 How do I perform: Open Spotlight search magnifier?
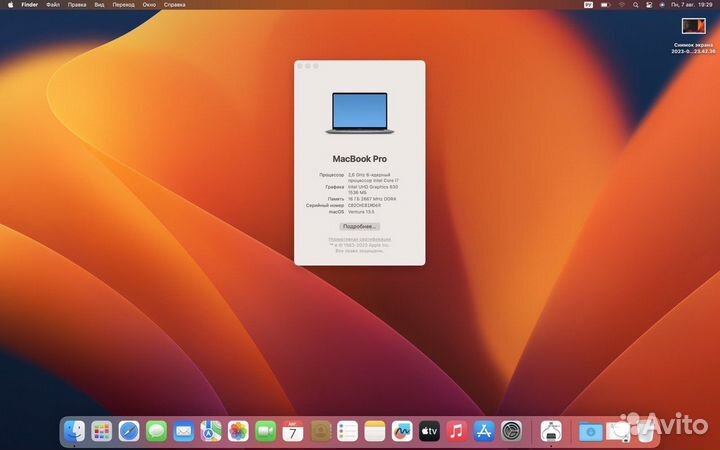click(x=636, y=5)
